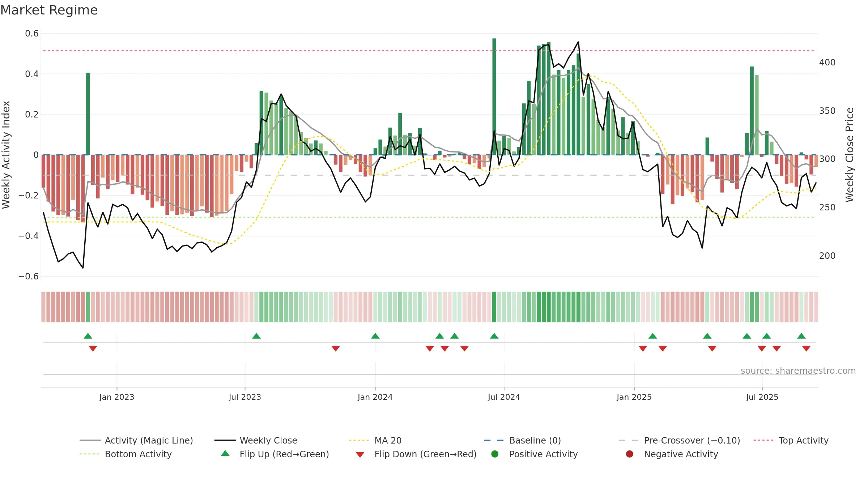Click the isolated 0.4 green spike bar in late 2022
The height and width of the screenshot is (488, 868).
pyautogui.click(x=88, y=114)
